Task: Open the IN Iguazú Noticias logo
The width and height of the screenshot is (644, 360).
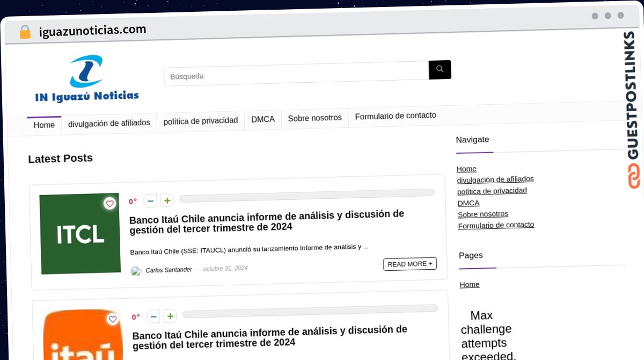Action: click(x=87, y=78)
